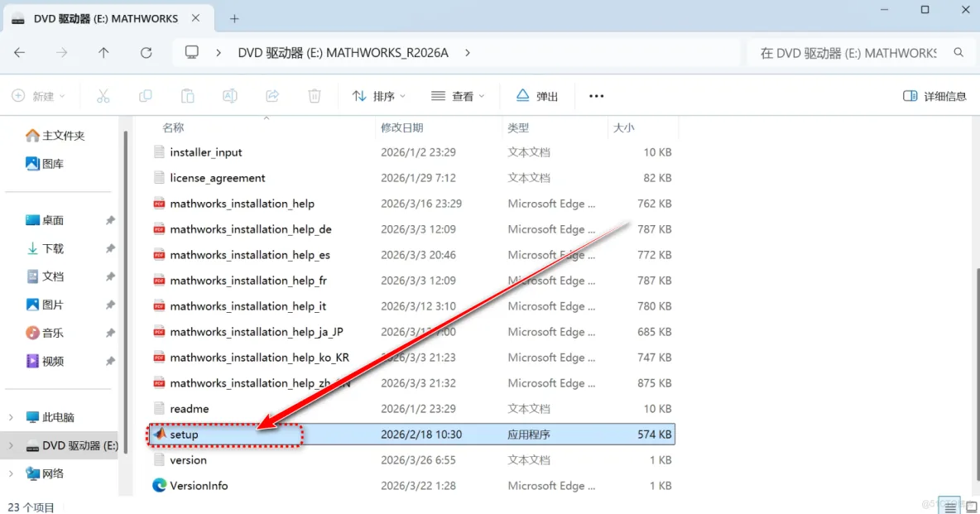Open the 查看 view dropdown

click(458, 96)
